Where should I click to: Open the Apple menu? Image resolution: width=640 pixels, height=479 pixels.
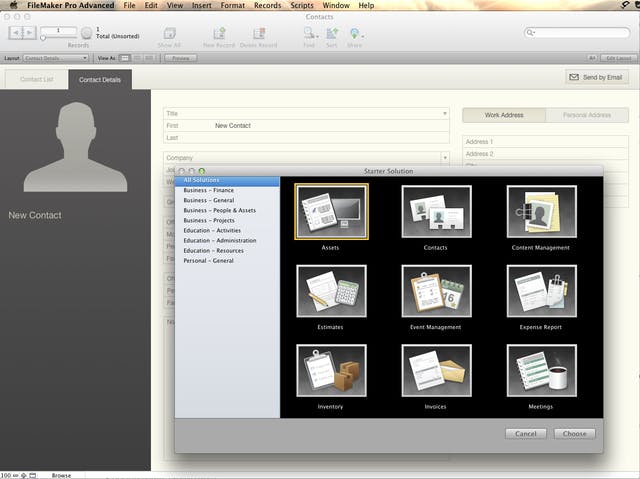pos(13,5)
